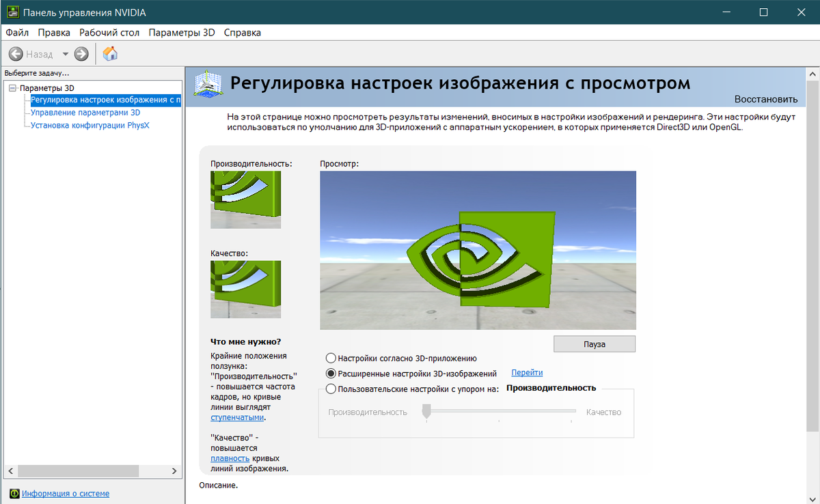Open the Файл menu

click(17, 33)
